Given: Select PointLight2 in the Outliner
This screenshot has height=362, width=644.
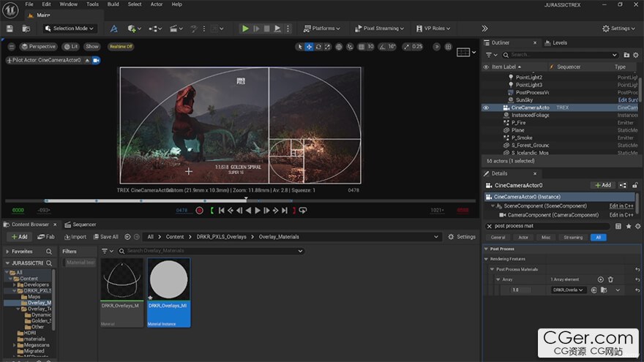Looking at the screenshot, I should [528, 78].
